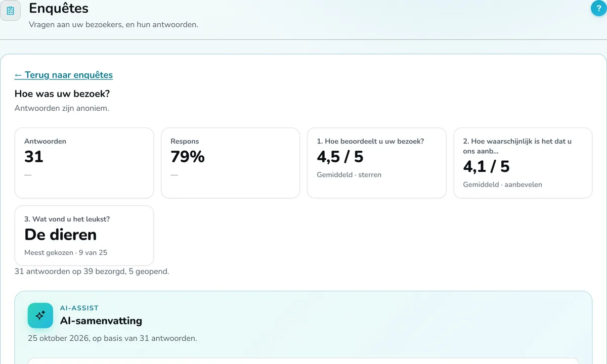Open the 'Hoe waarschijnlijk' recommendation card
607x364 pixels.
point(523,163)
